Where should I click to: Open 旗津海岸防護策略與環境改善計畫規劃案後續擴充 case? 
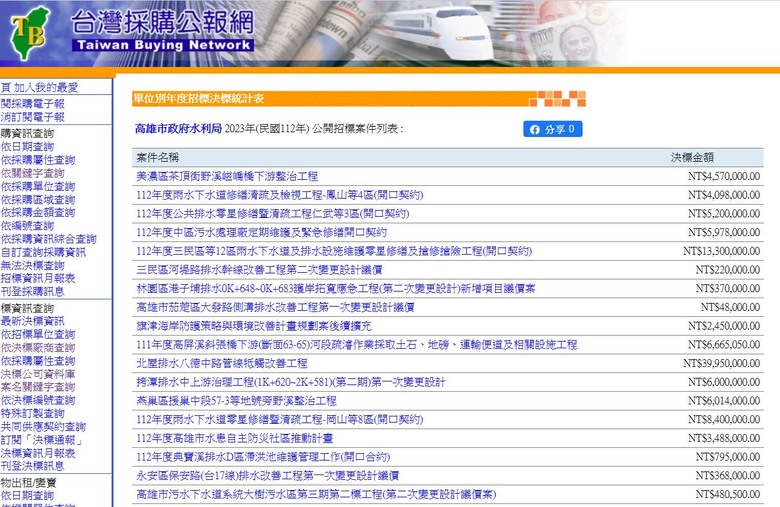coord(254,326)
